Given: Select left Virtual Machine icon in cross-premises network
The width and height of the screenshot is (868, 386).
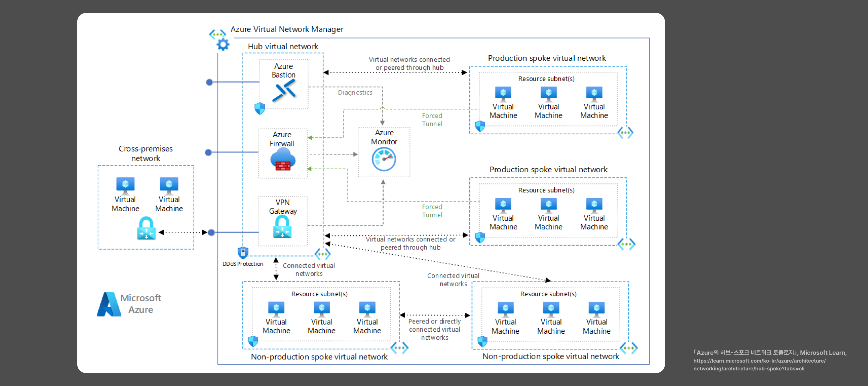Looking at the screenshot, I should pyautogui.click(x=125, y=186).
